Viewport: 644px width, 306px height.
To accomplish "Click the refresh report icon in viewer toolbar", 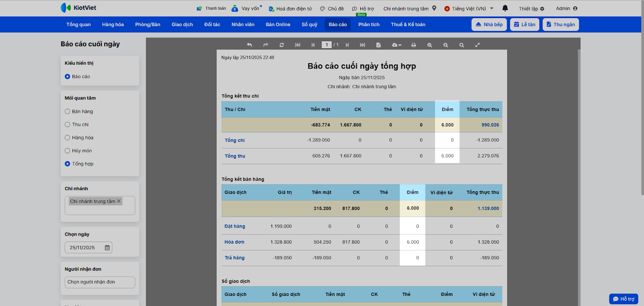I will click(282, 45).
